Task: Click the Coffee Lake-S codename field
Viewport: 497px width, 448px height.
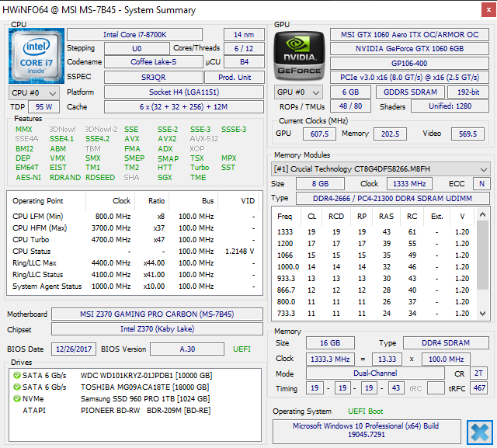Action: click(154, 62)
